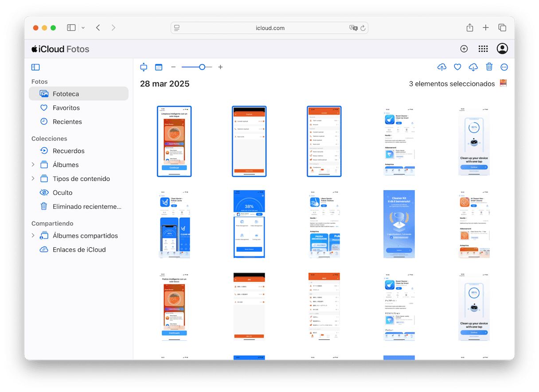Screen dimensions: 539x392
Task: Expand Álbumes compartidos section
Action: coord(33,236)
